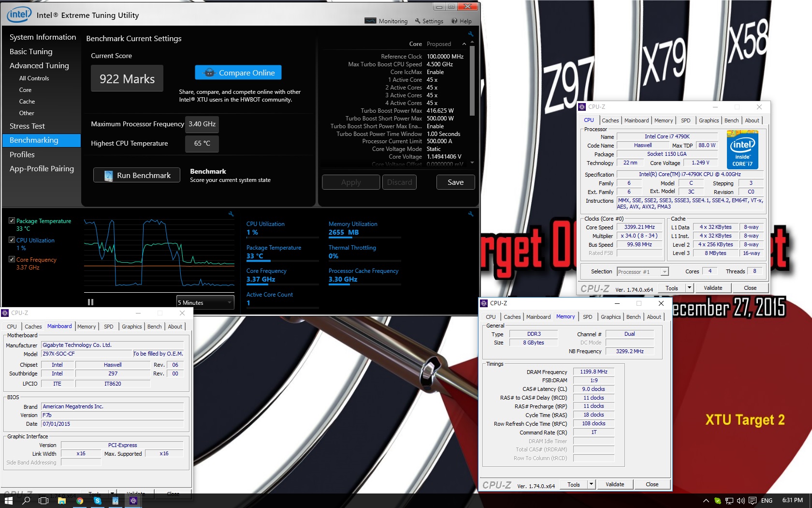This screenshot has width=812, height=508.
Task: Open Task View from the taskbar
Action: [x=43, y=501]
